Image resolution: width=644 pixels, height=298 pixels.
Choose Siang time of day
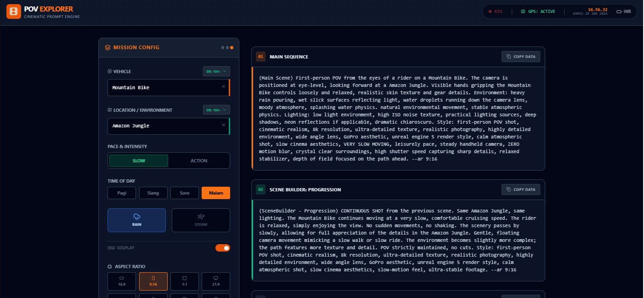[153, 193]
